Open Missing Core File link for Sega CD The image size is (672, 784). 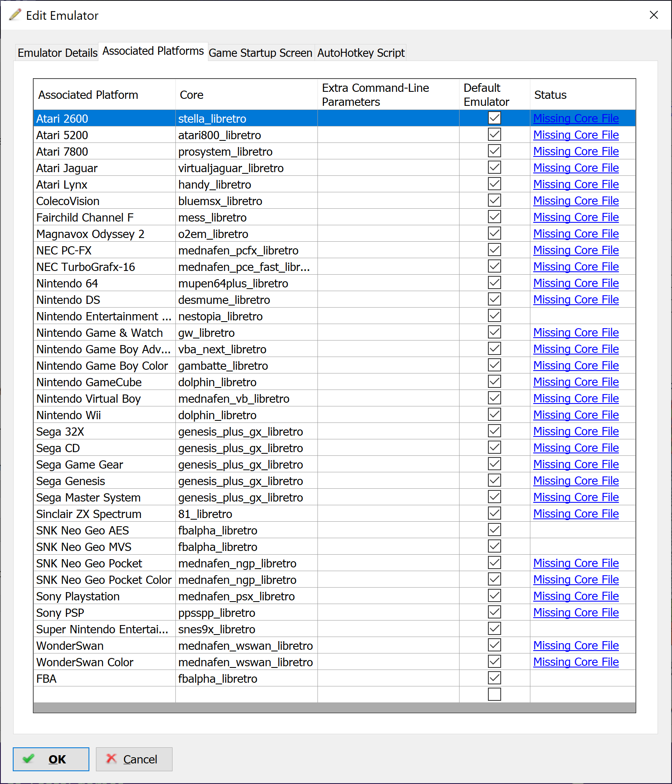576,448
